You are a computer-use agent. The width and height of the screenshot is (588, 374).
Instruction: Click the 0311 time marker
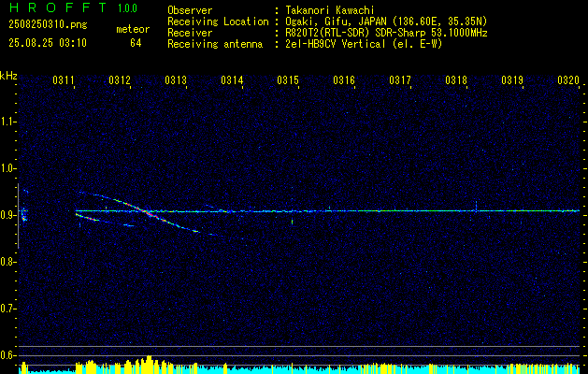(x=63, y=79)
